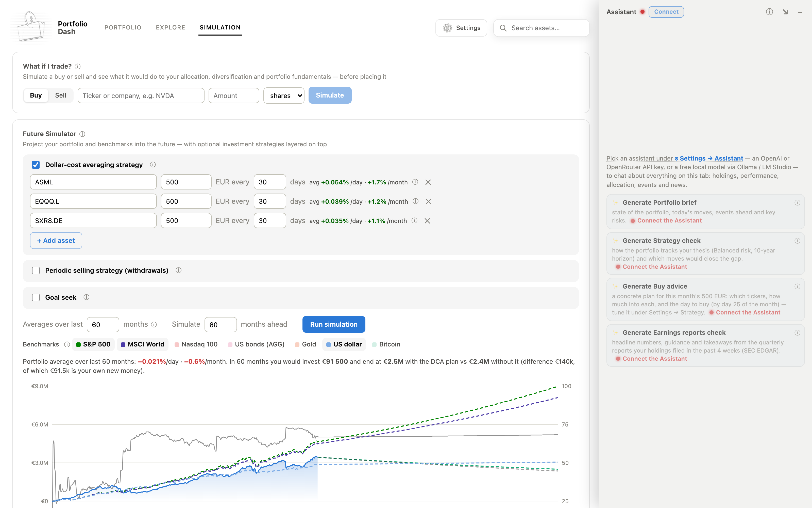Click the EQQQ.L amount field
Viewport: 812px width, 508px height.
tap(186, 201)
